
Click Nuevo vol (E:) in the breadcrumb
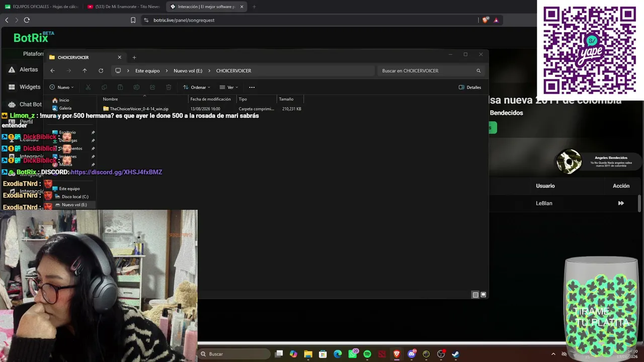188,71
